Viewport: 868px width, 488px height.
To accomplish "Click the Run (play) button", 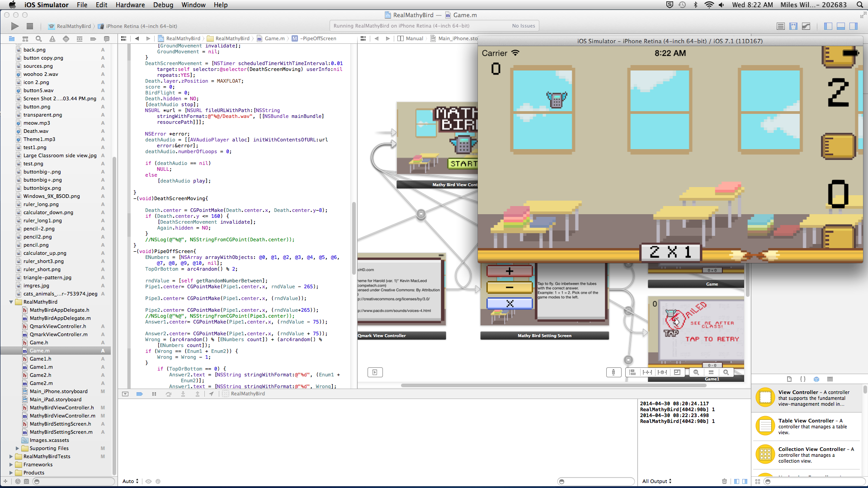I will [15, 26].
